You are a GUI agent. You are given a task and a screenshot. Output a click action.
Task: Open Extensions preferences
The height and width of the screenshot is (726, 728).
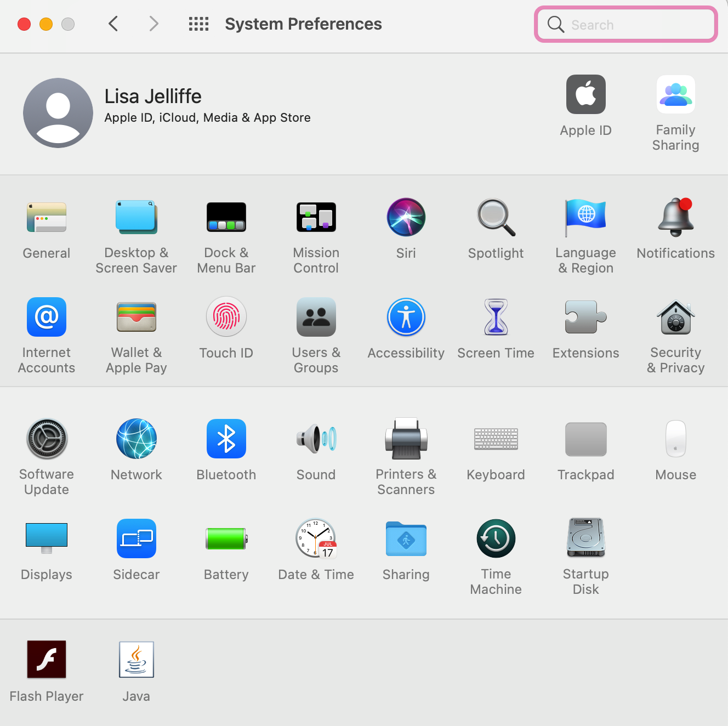point(586,317)
